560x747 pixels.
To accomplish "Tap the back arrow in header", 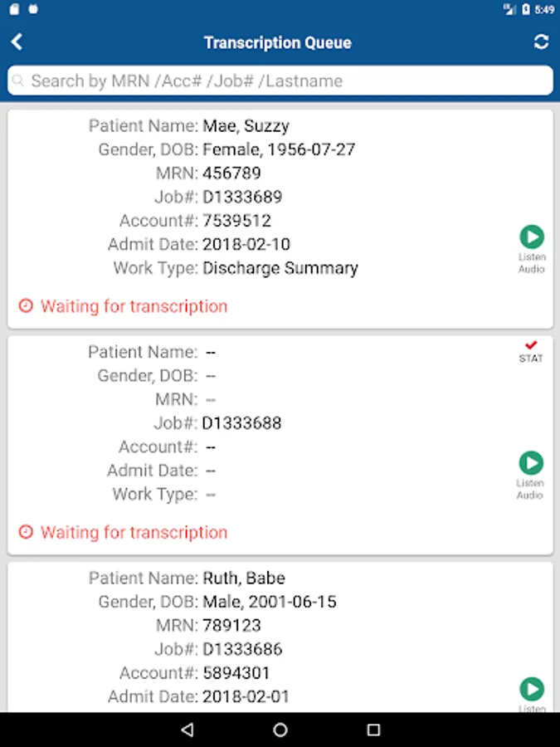I will pyautogui.click(x=17, y=42).
